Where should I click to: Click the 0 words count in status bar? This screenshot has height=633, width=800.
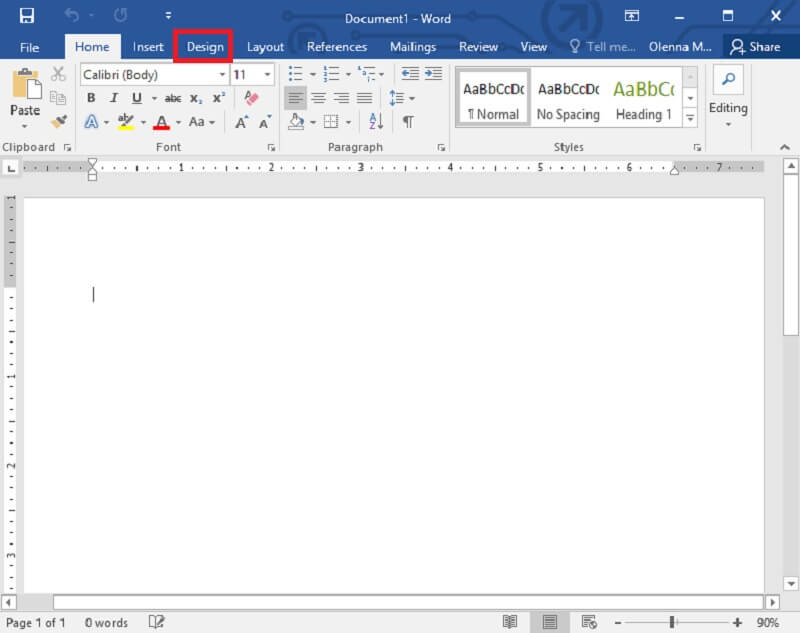tap(106, 622)
